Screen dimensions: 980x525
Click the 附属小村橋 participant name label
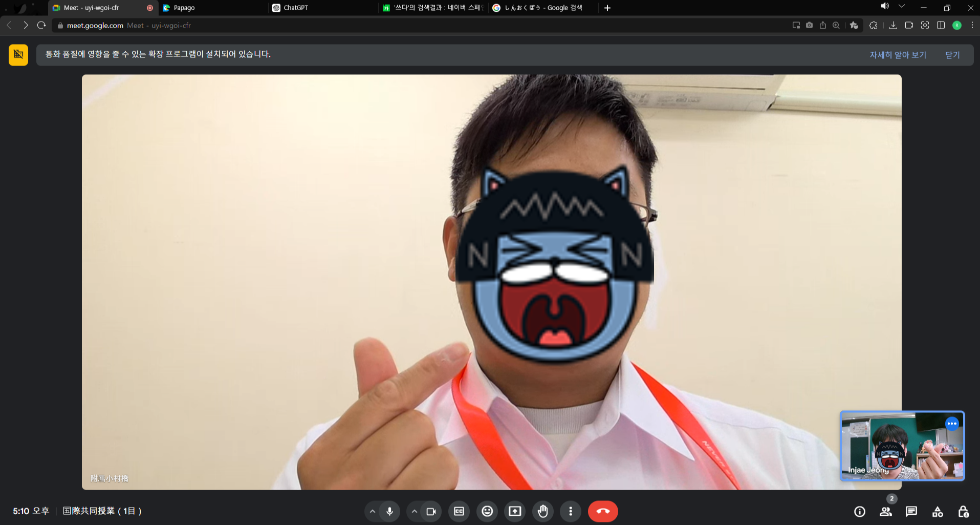pyautogui.click(x=110, y=478)
